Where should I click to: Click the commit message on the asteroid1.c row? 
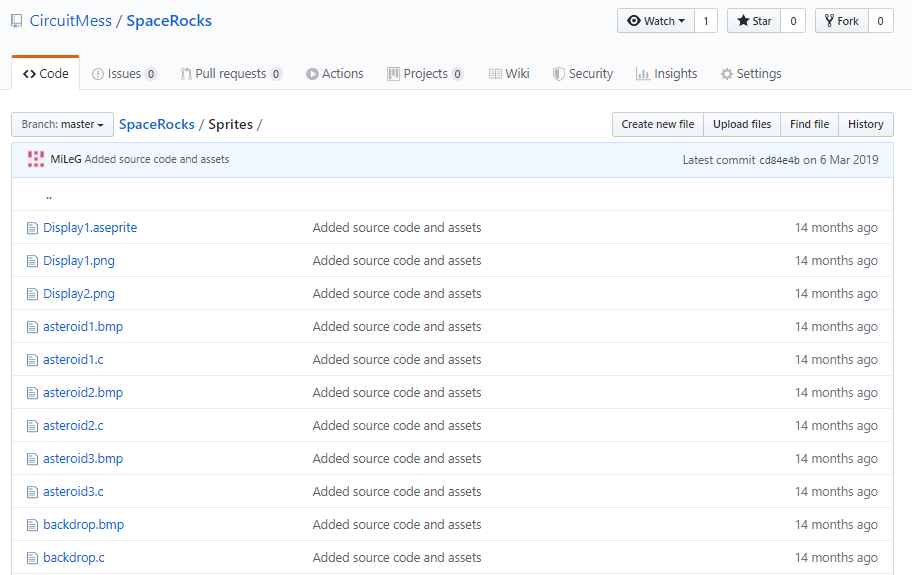397,360
